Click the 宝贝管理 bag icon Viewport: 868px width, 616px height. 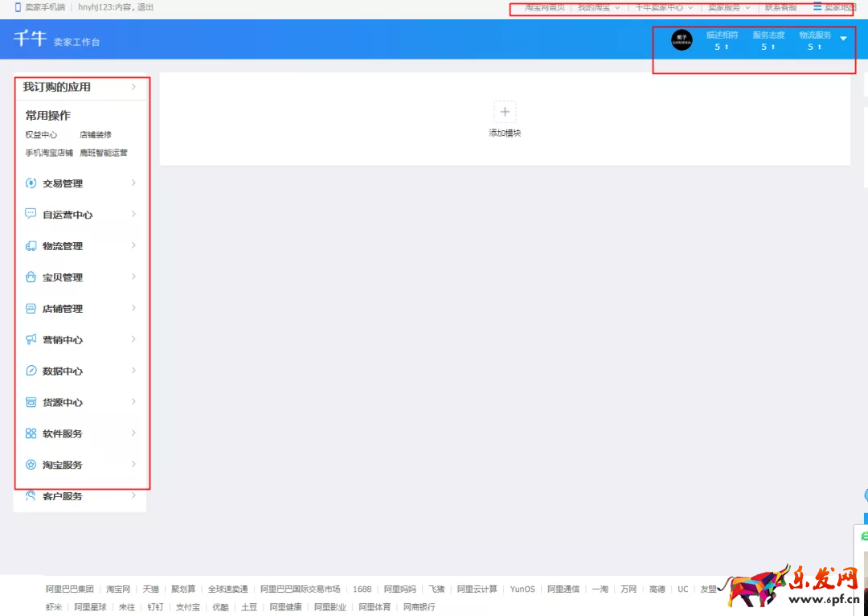31,277
